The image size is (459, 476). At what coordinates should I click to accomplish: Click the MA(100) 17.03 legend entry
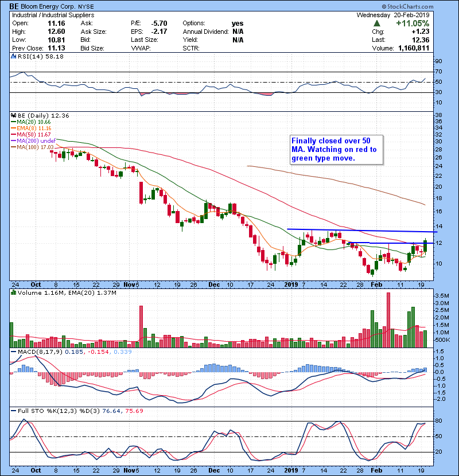32,147
